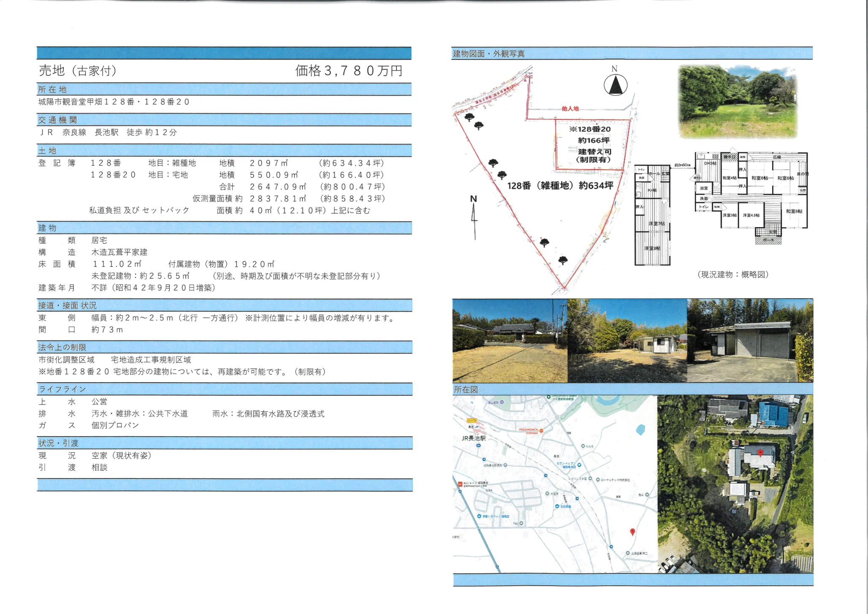Click the price text 価格3,780万円

click(x=349, y=71)
